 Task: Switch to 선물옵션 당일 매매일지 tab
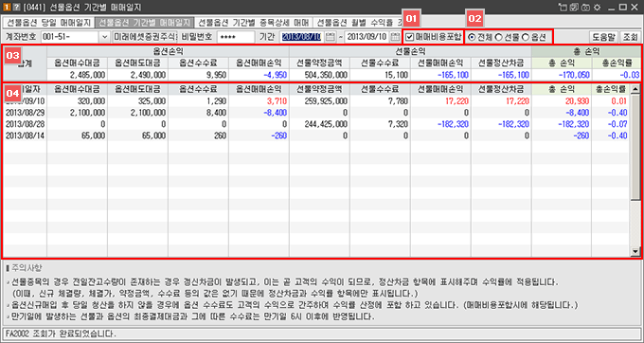tap(48, 22)
